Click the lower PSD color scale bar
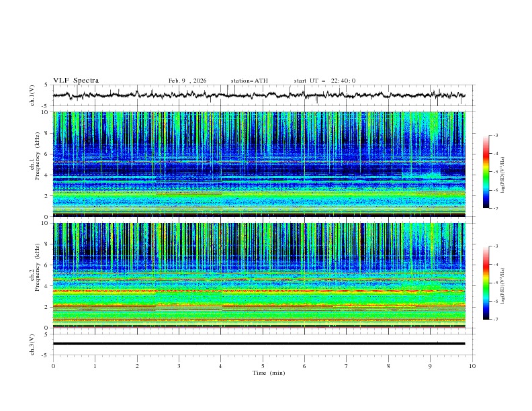Screen dimensions: 532x411 point(486,283)
